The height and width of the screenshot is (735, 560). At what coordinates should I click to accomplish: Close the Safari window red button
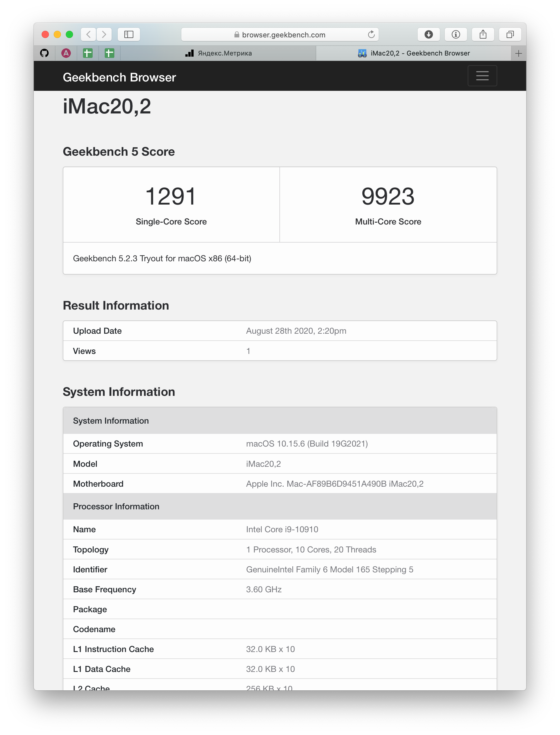(x=45, y=34)
